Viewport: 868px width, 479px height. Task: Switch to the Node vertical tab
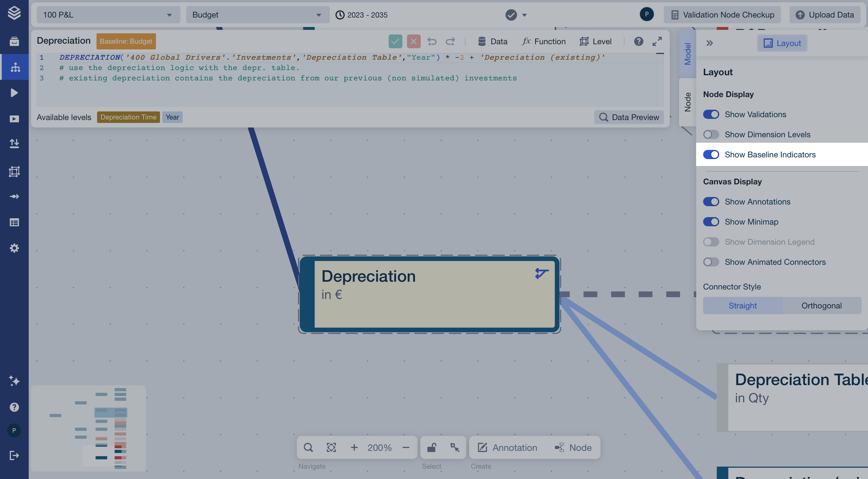point(687,102)
